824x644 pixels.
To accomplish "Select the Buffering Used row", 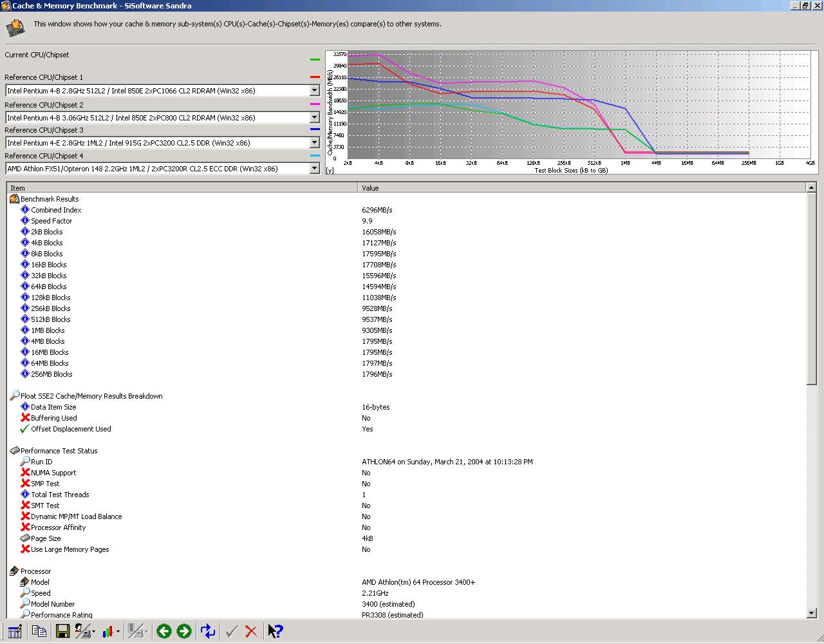I will coord(406,418).
